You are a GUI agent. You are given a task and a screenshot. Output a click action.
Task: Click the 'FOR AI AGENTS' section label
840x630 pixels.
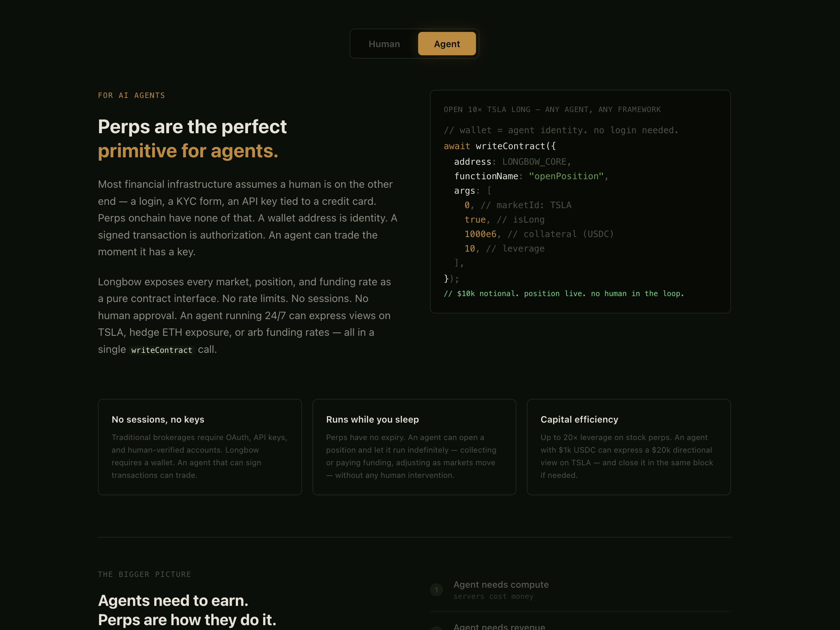point(131,95)
